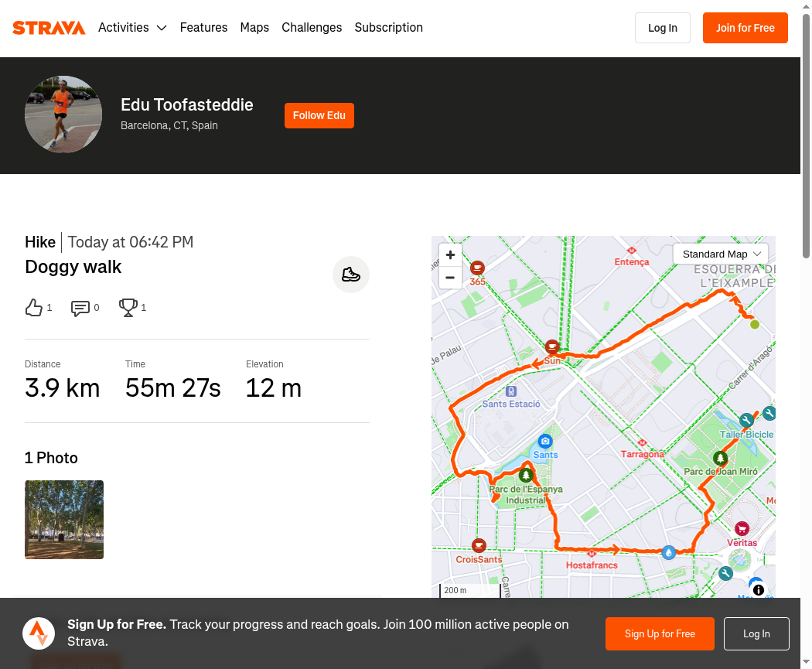Click the water drop fountain marker
Image resolution: width=812 pixels, height=669 pixels.
point(669,552)
